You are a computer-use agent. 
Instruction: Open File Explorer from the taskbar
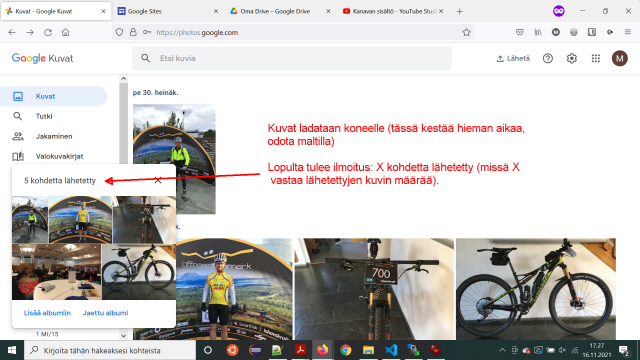click(x=369, y=350)
